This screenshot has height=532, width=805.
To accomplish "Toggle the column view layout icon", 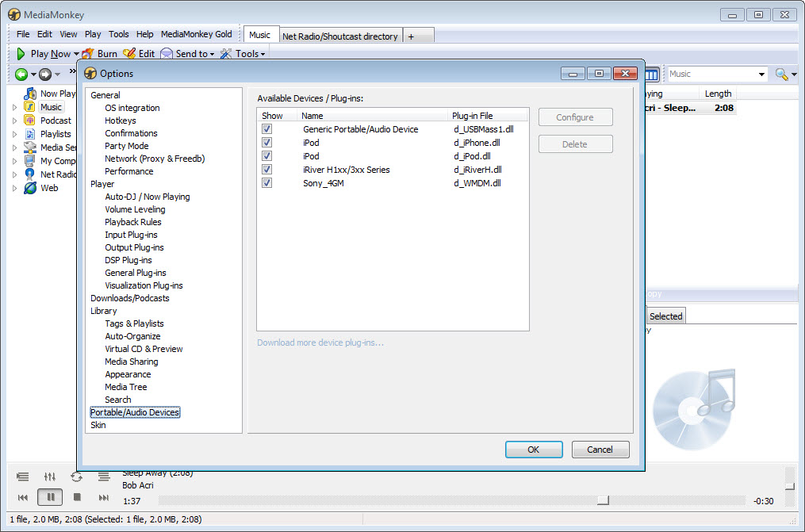I will (651, 75).
